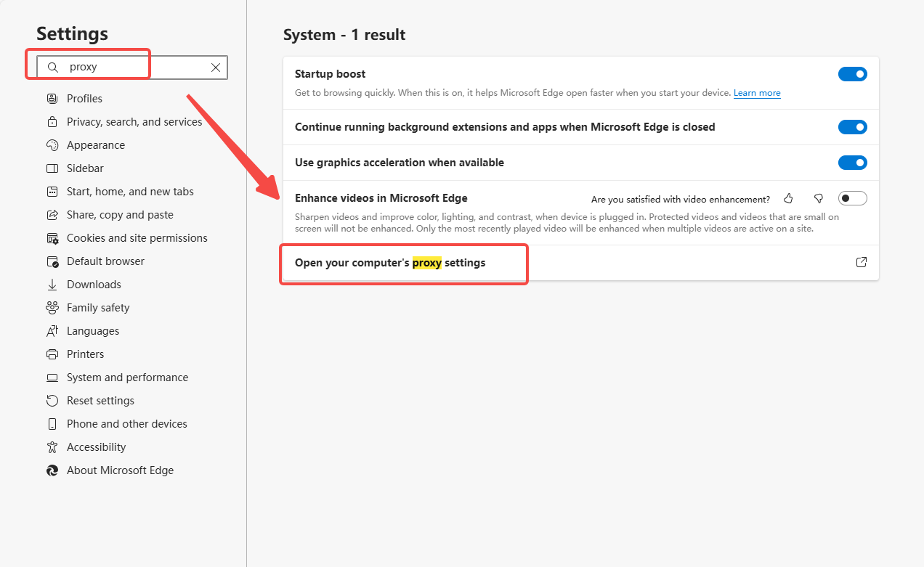Click the Appearance palette icon
924x567 pixels.
pos(52,145)
